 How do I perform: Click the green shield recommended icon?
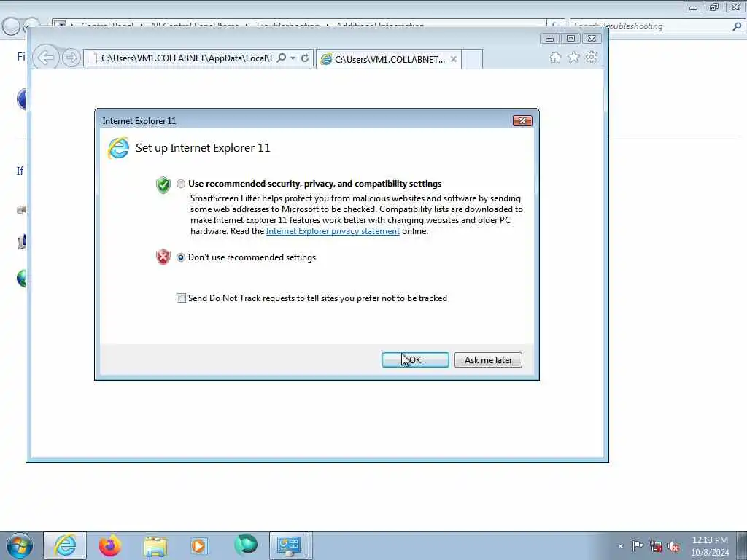point(163,184)
